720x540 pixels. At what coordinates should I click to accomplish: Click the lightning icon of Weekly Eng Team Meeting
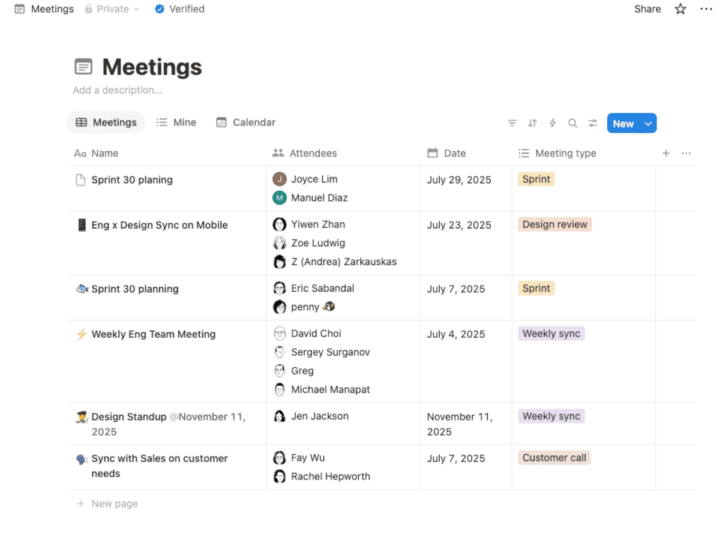pos(82,334)
